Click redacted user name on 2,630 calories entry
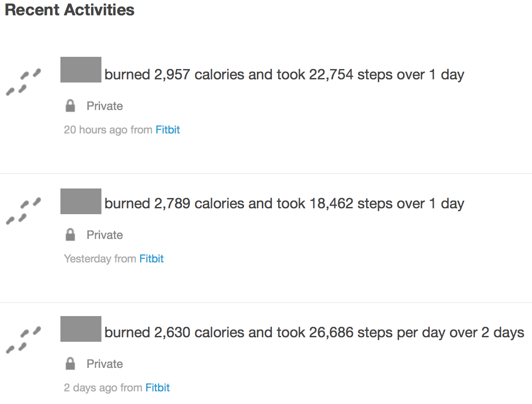The image size is (532, 404). pyautogui.click(x=81, y=329)
